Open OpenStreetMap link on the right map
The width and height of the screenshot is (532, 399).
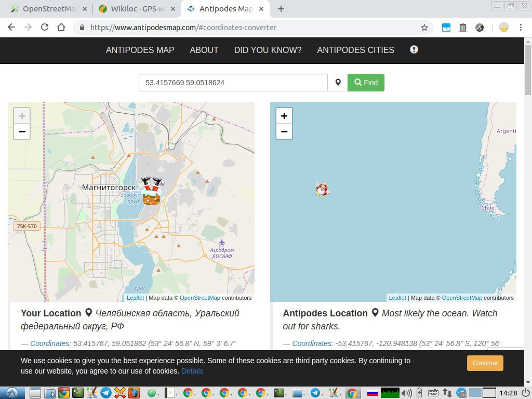[462, 298]
